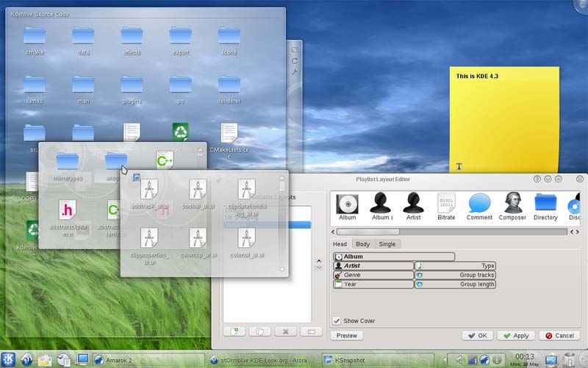The width and height of the screenshot is (588, 368).
Task: Switch to the Head tab
Action: pyautogui.click(x=340, y=244)
